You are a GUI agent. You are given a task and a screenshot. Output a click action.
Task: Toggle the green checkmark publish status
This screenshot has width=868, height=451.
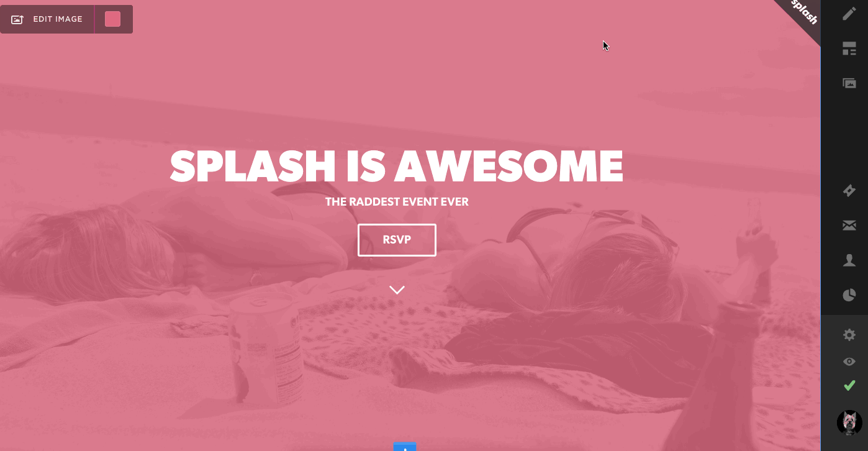pos(849,386)
